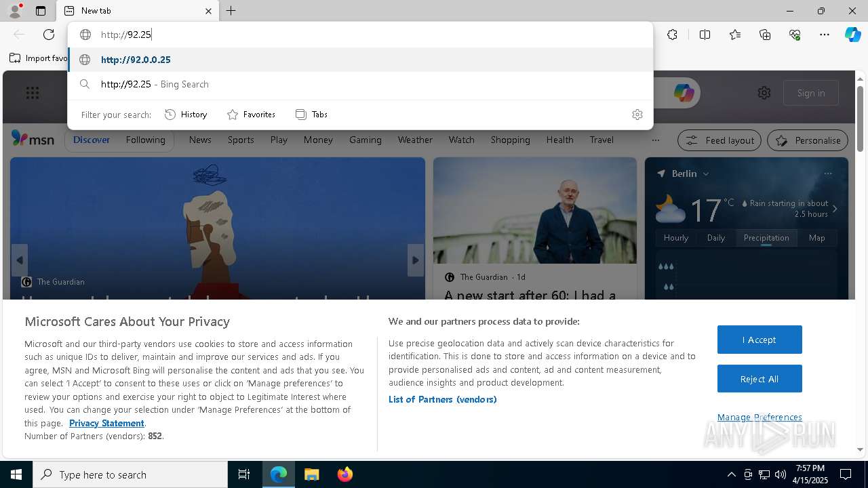The width and height of the screenshot is (868, 488).
Task: Open List of Partners (vendors) link
Action: click(443, 399)
